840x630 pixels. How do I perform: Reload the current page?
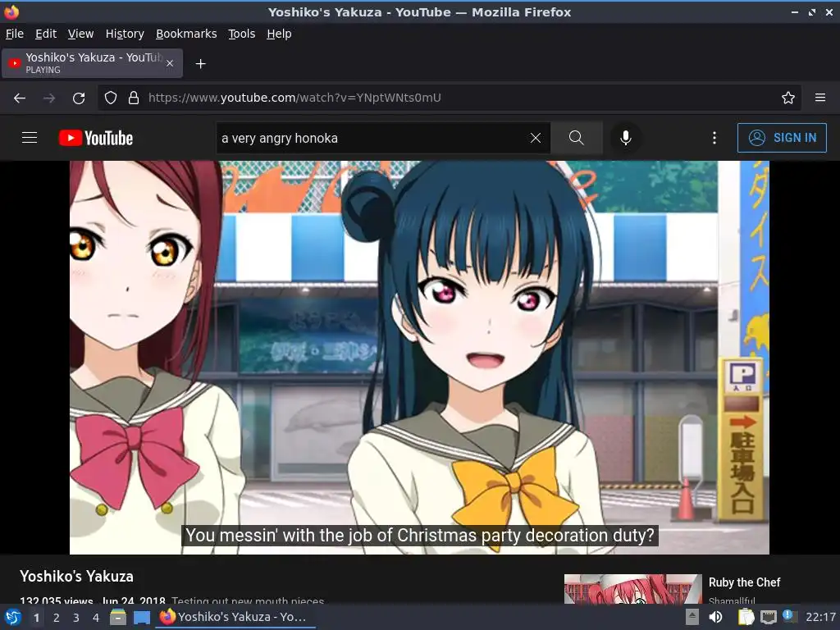pos(79,98)
